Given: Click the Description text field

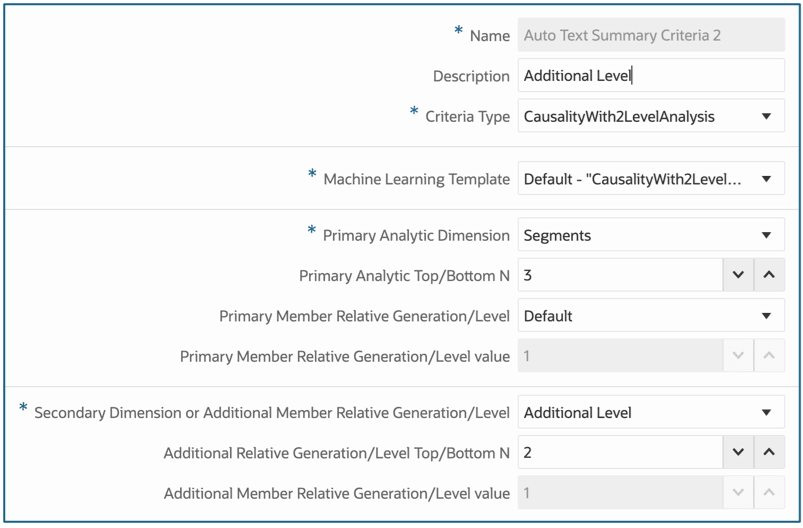Looking at the screenshot, I should [x=650, y=76].
